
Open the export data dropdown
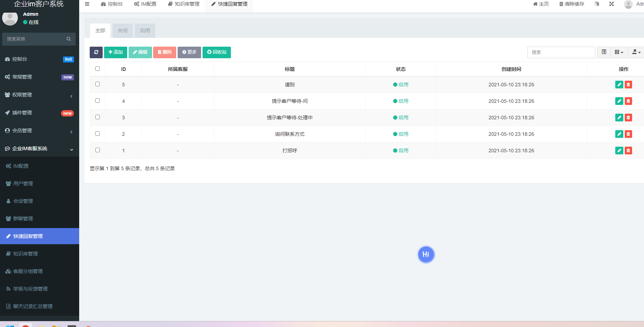(636, 52)
